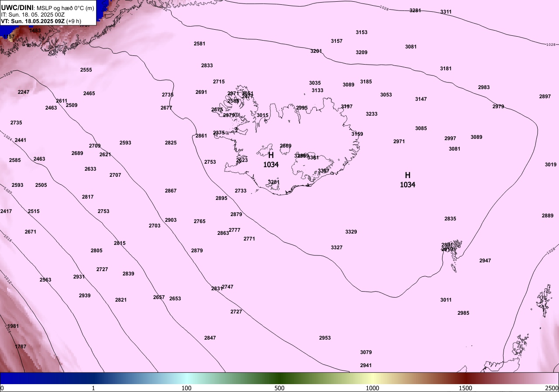Viewport: 559px width, 392px height.
Task: Click the value 2417
Action: coord(6,211)
